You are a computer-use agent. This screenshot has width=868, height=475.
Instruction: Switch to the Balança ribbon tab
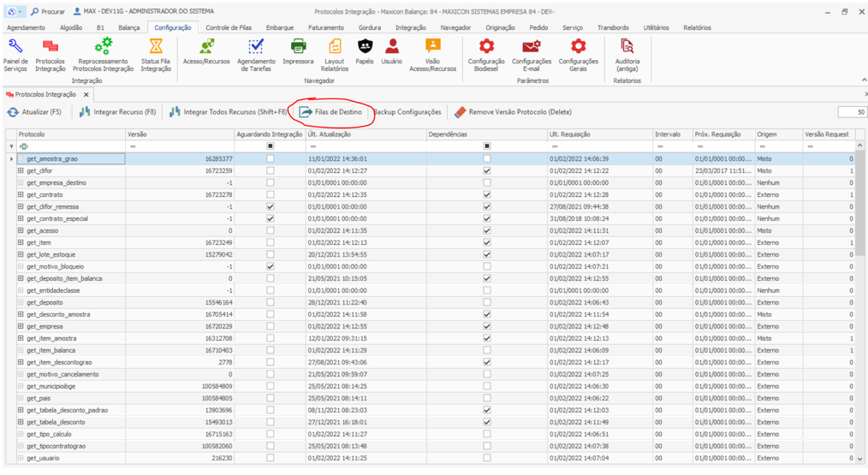(x=129, y=27)
